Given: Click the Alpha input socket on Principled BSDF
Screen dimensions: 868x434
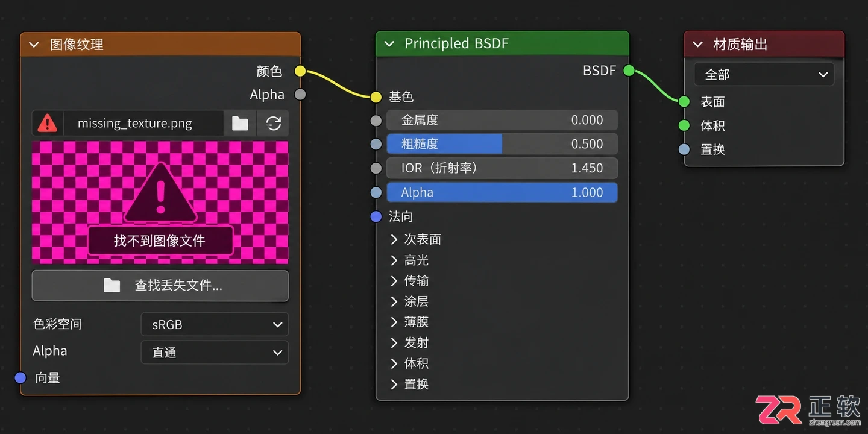Looking at the screenshot, I should pyautogui.click(x=376, y=192).
